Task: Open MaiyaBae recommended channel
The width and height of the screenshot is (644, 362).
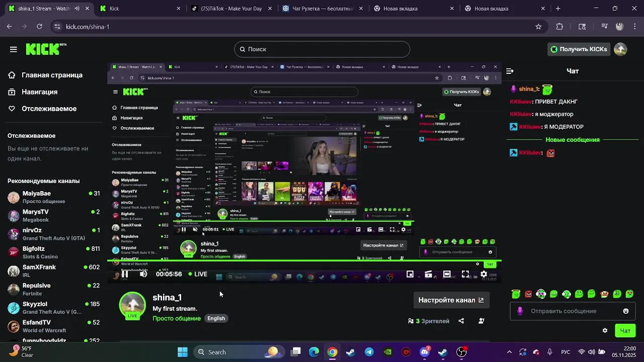Action: click(54, 197)
